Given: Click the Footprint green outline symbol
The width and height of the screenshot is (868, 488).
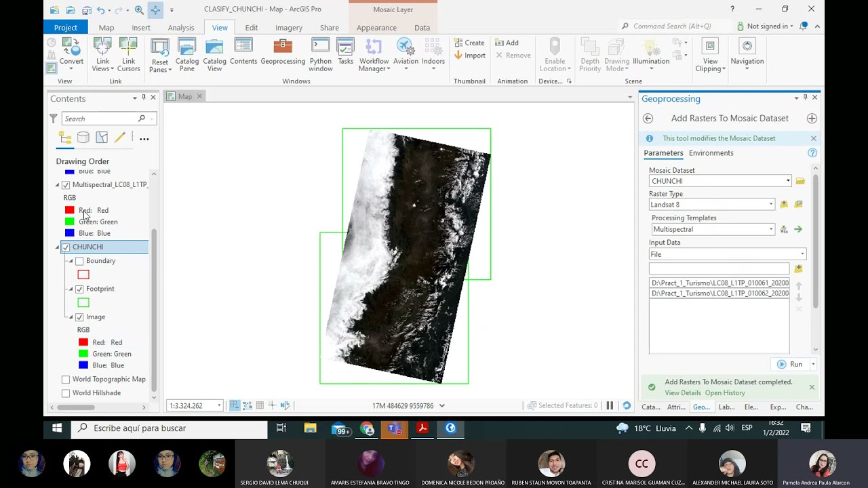Looking at the screenshot, I should click(x=83, y=303).
